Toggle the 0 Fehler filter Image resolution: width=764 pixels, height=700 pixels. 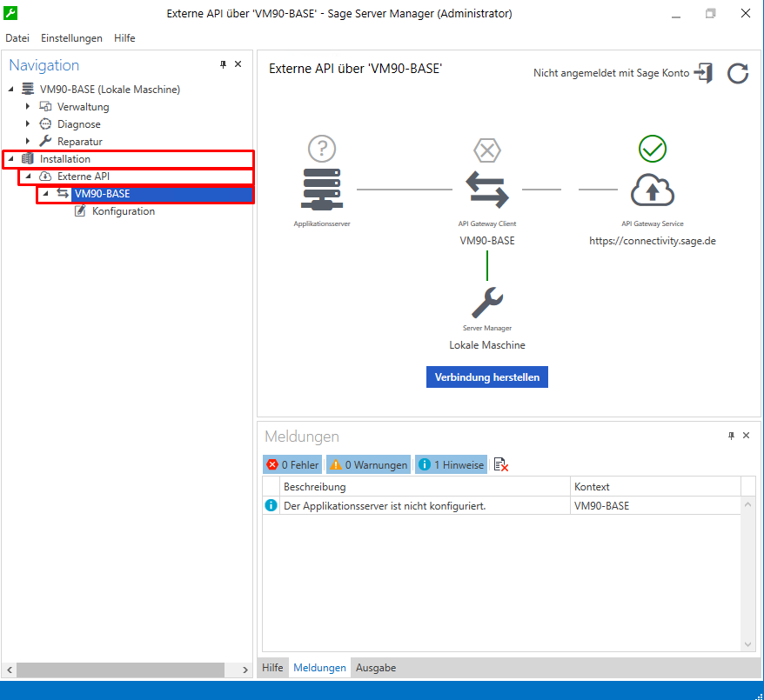tap(292, 465)
